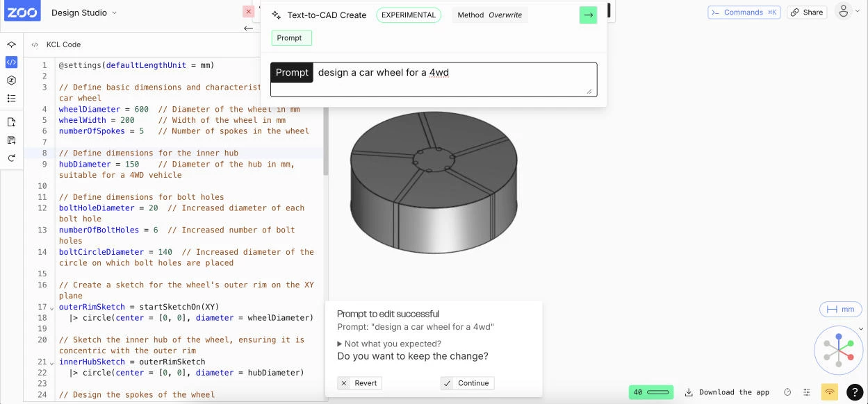Open the Variables pane icon in sidebar
This screenshot has height=404, width=868.
click(x=11, y=80)
